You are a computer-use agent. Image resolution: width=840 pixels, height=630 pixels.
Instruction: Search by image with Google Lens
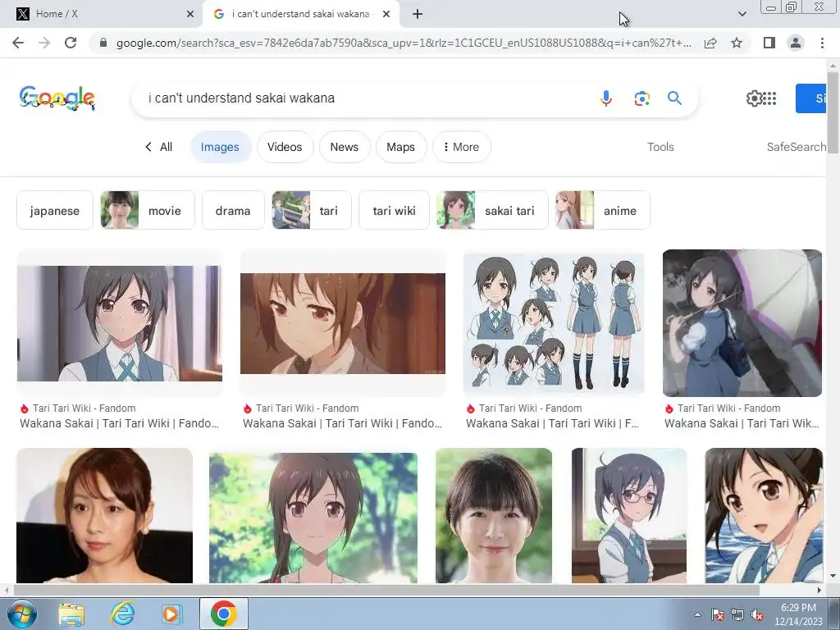(641, 98)
